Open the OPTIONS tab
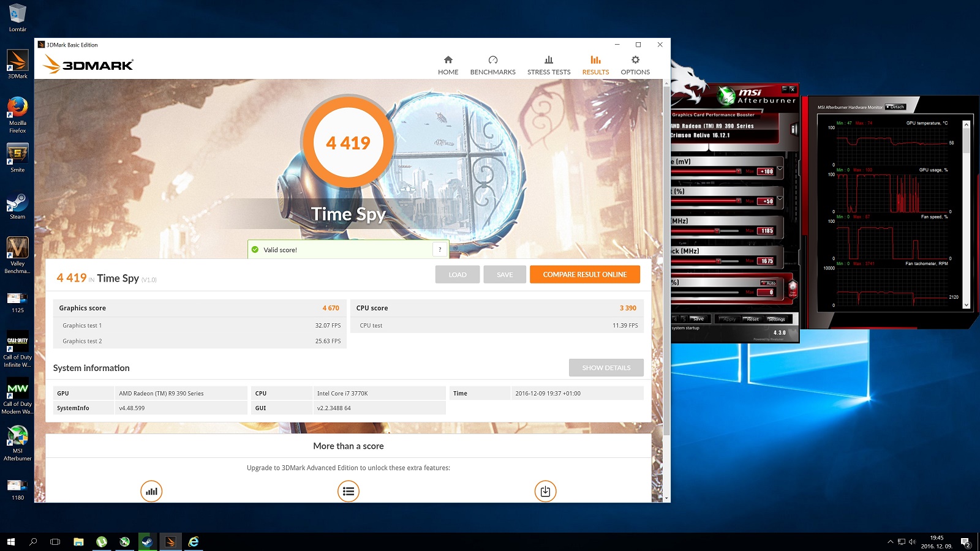980x551 pixels. [x=635, y=65]
